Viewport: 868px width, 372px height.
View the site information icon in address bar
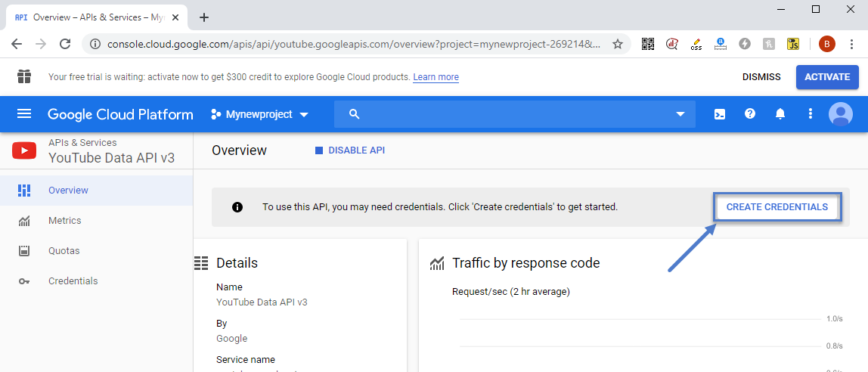(x=95, y=45)
